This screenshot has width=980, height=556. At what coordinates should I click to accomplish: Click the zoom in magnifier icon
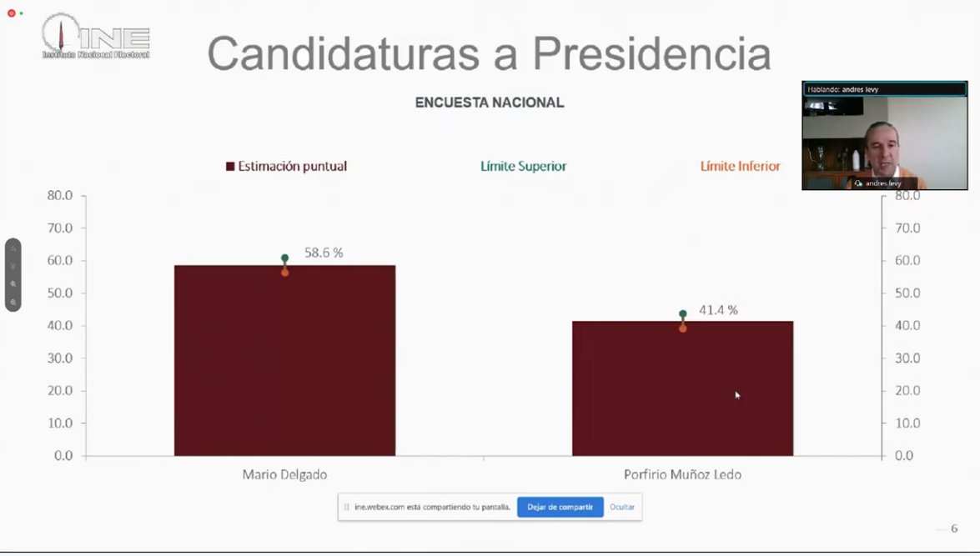[13, 284]
